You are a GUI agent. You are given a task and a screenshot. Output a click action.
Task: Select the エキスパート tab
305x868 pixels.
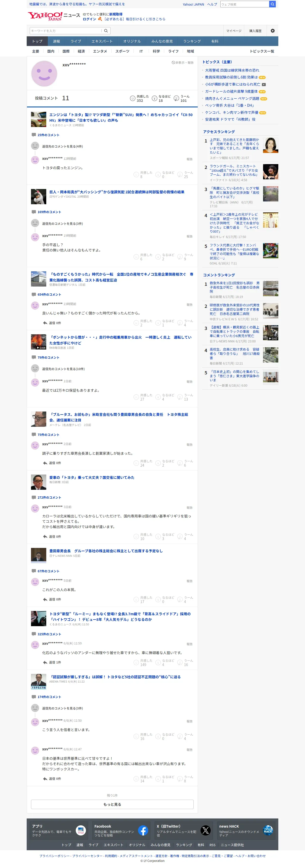[102, 41]
